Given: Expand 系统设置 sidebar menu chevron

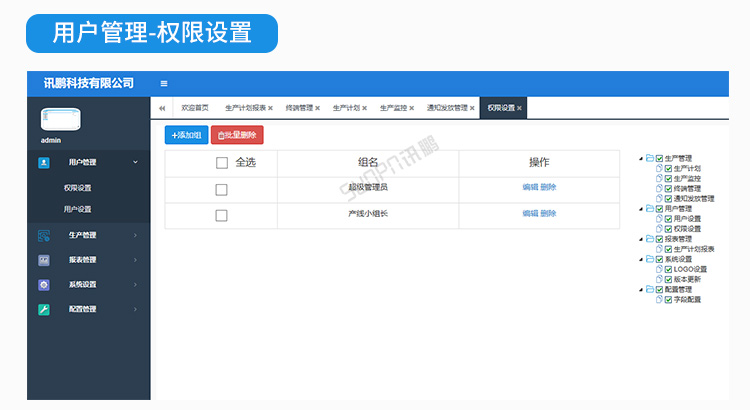Looking at the screenshot, I should pyautogui.click(x=135, y=285).
